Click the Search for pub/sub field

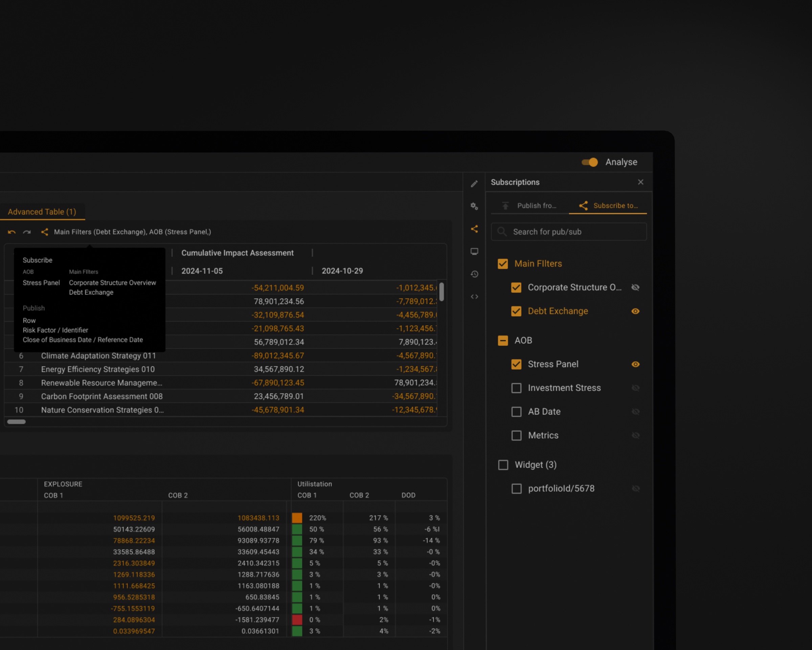pyautogui.click(x=569, y=232)
